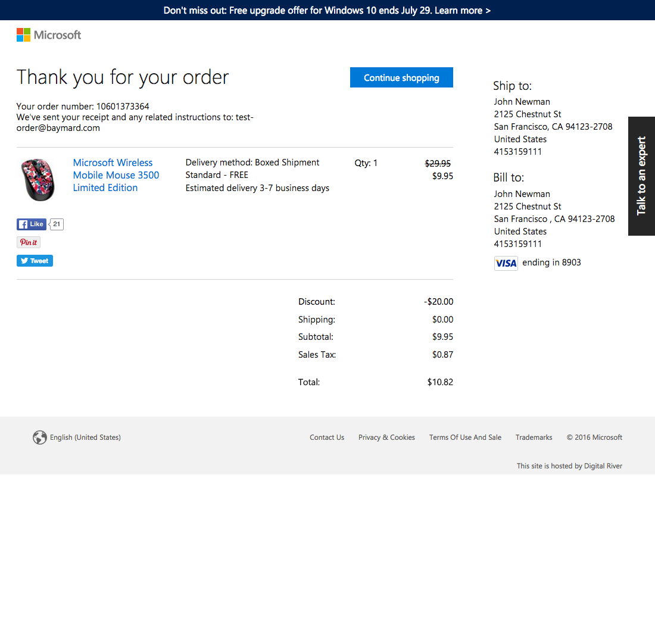Open the Talk to an expert panel
Screen dimensions: 655x644
point(641,176)
